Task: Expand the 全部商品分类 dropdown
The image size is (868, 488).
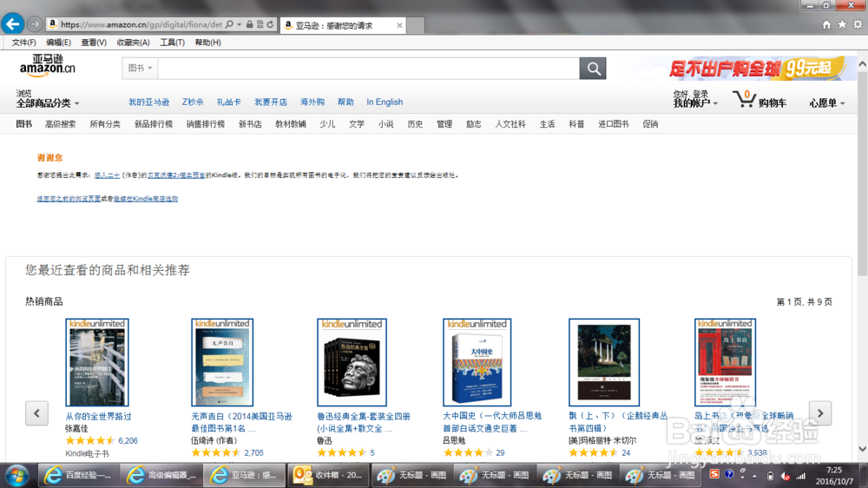Action: tap(48, 103)
